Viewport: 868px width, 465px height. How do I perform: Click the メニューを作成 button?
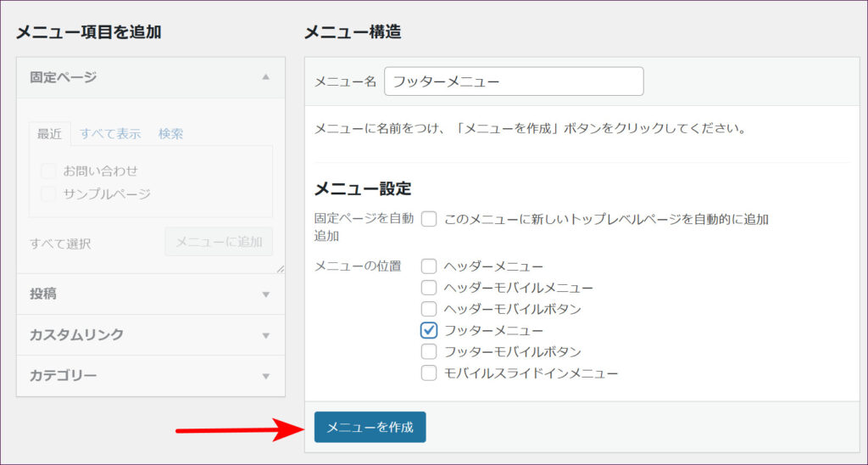[370, 427]
